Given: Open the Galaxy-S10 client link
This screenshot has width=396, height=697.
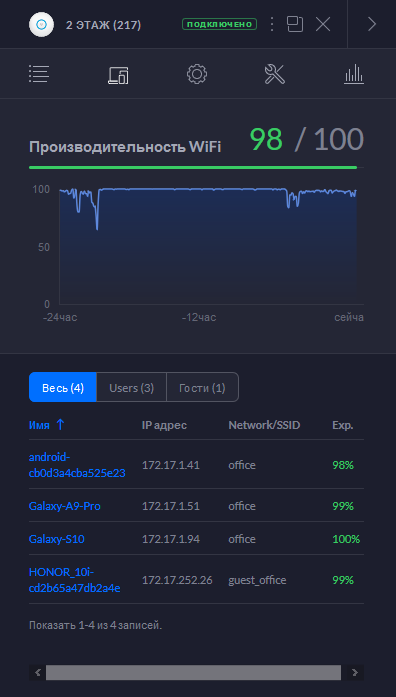Looking at the screenshot, I should pos(56,539).
